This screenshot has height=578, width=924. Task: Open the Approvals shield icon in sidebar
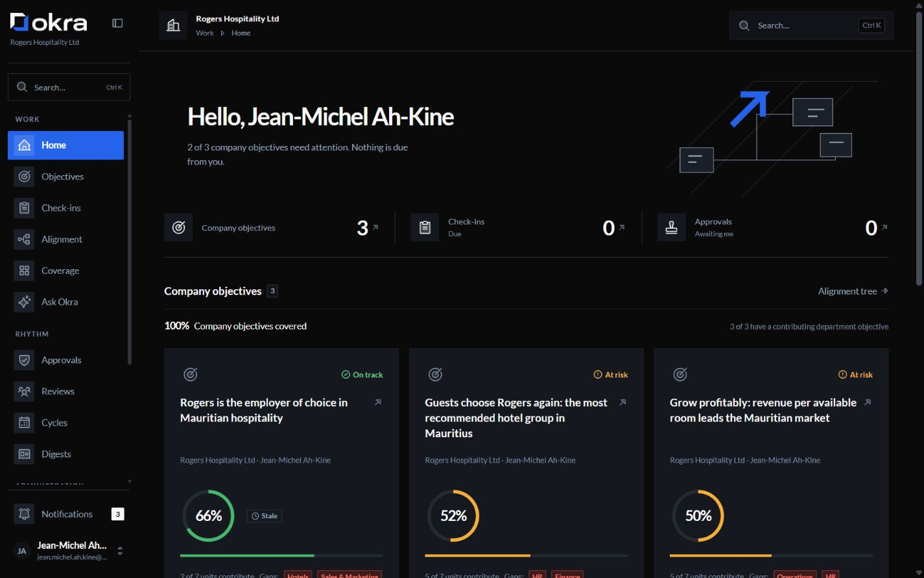pos(24,360)
